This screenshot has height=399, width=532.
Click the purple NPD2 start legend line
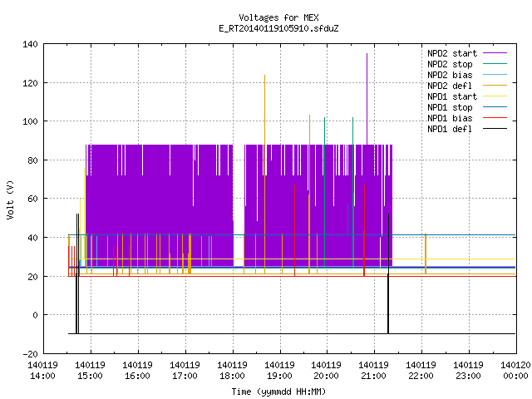tap(495, 53)
